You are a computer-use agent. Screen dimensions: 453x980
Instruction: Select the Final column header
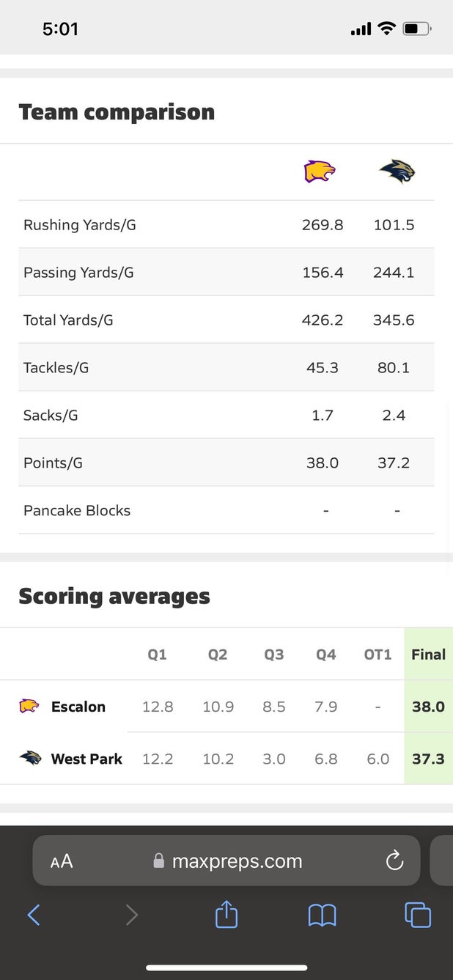pyautogui.click(x=428, y=655)
